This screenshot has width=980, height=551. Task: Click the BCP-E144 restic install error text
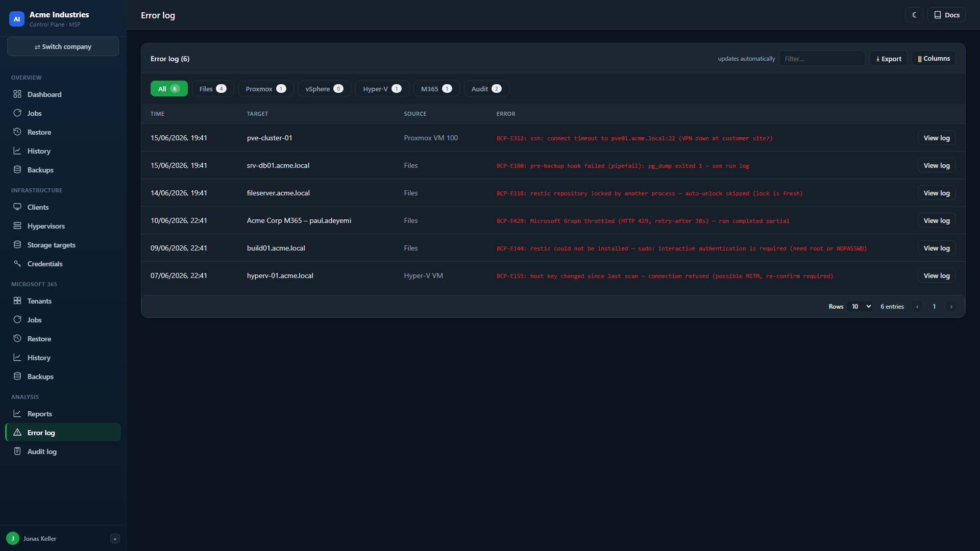(x=681, y=248)
